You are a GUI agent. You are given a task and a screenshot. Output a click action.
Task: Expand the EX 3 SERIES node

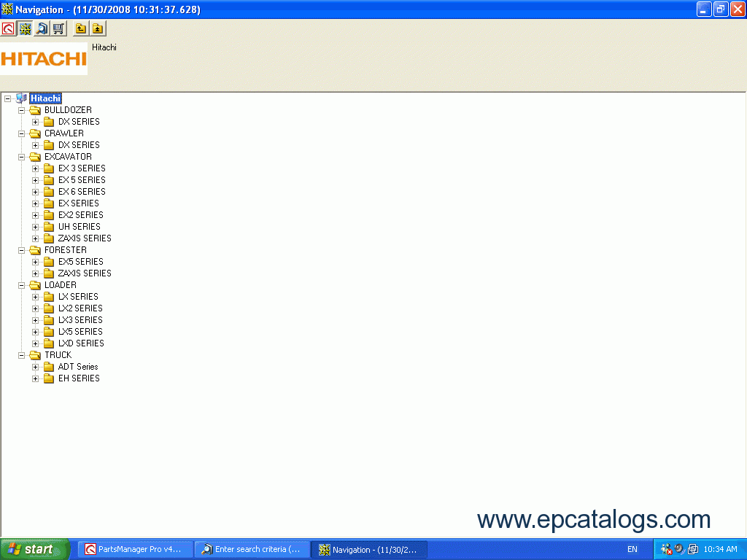(35, 168)
